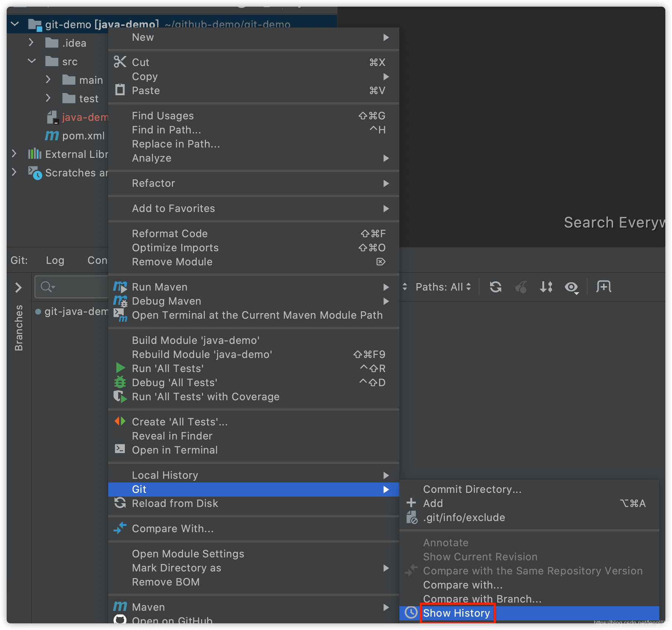The image size is (672, 630).
Task: Expand the main folder
Action: pyautogui.click(x=48, y=80)
